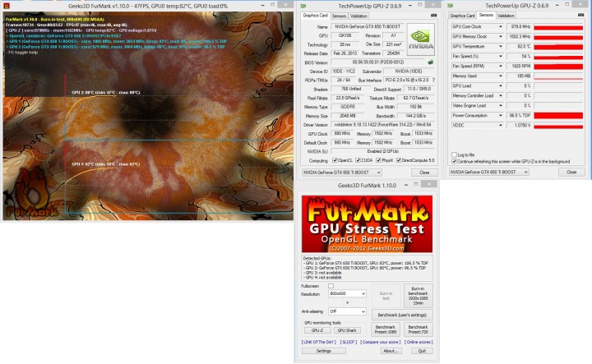Switch to Sensors tab in left GPU-Z window

click(339, 16)
